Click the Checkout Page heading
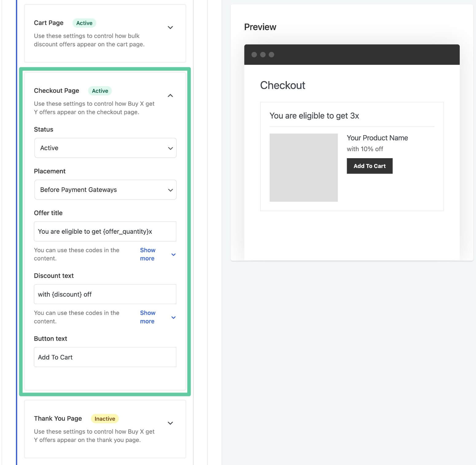This screenshot has width=476, height=465. point(57,91)
